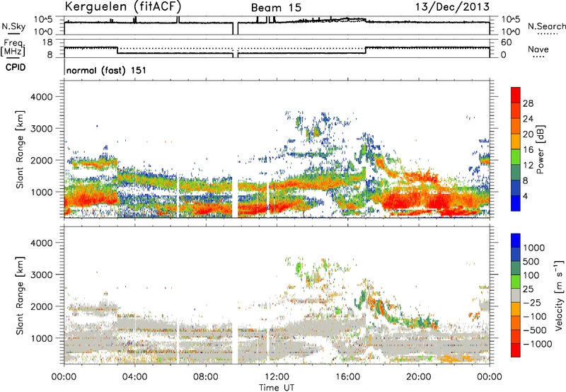Click the 'N.Sky' label
The height and width of the screenshot is (392, 566).
tap(13, 27)
